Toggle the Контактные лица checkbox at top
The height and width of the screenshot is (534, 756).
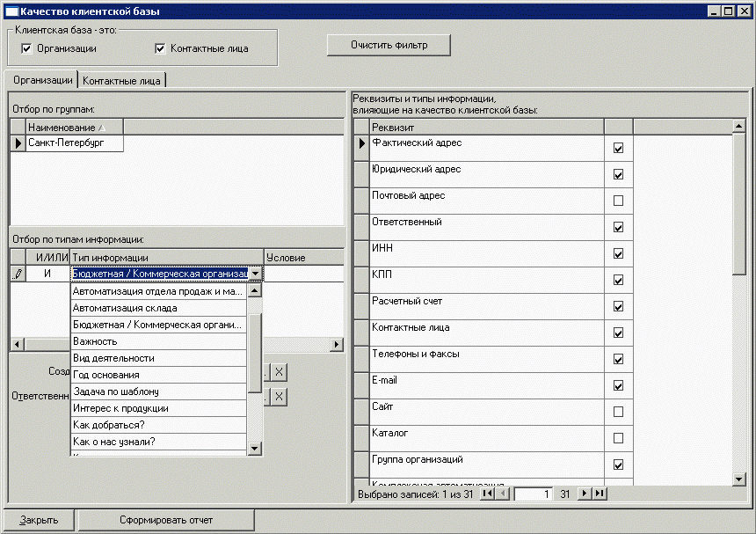point(160,48)
